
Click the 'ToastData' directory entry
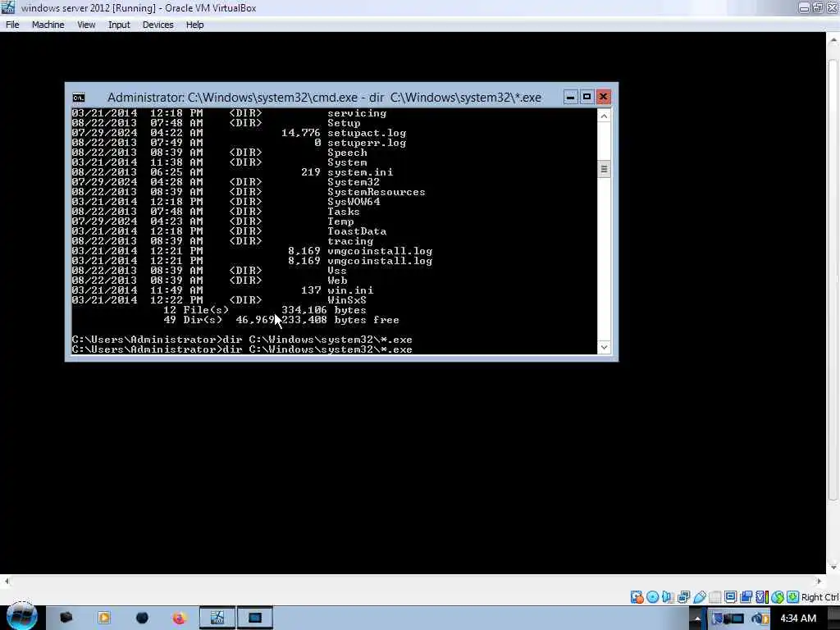pyautogui.click(x=357, y=231)
